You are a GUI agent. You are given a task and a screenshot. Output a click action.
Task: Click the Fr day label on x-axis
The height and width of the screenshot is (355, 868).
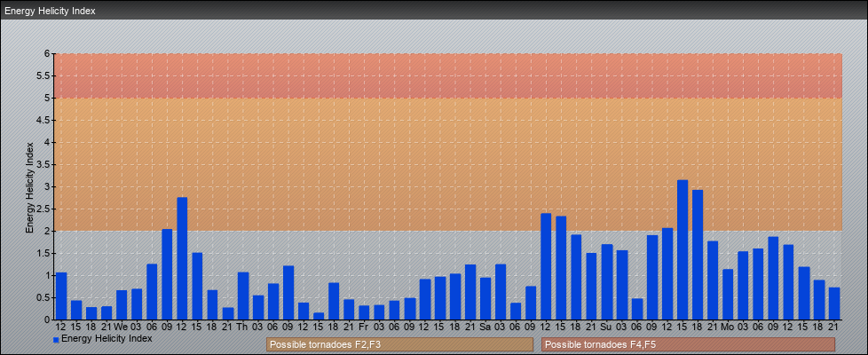[364, 327]
